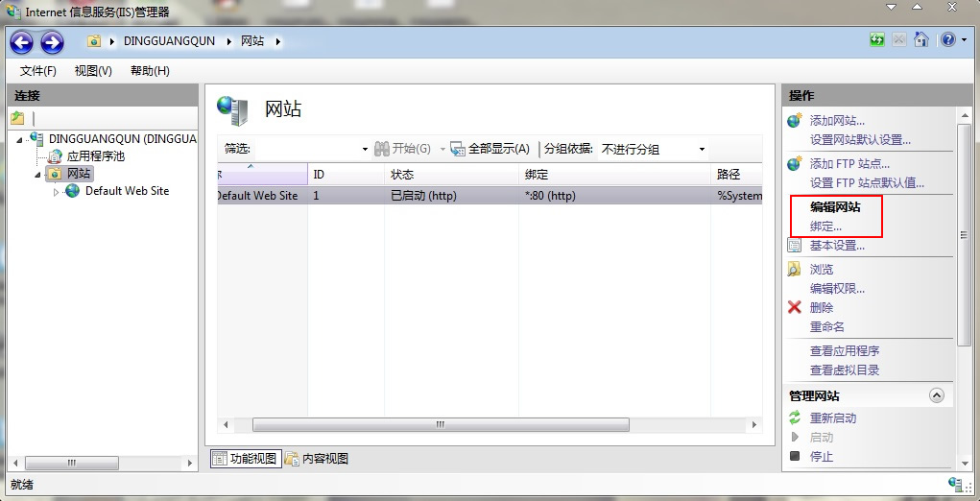Click the back navigation arrow button
980x501 pixels.
[21, 41]
